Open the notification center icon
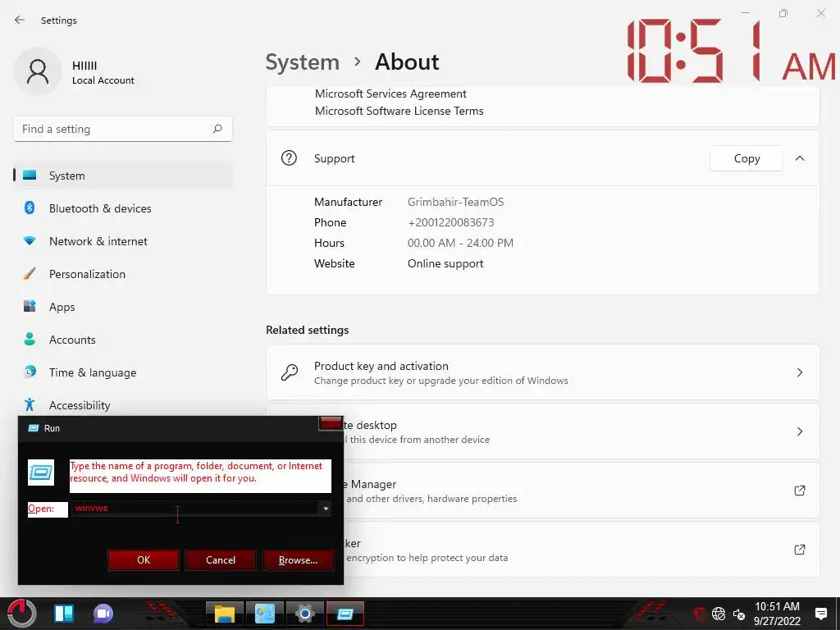Image resolution: width=840 pixels, height=630 pixels. point(820,614)
